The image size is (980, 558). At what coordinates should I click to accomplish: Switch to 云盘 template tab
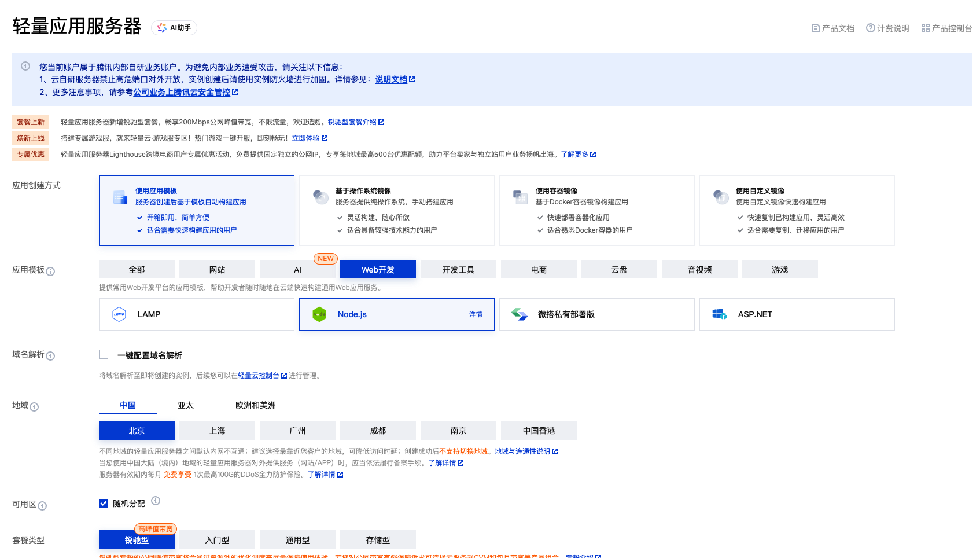coord(619,269)
